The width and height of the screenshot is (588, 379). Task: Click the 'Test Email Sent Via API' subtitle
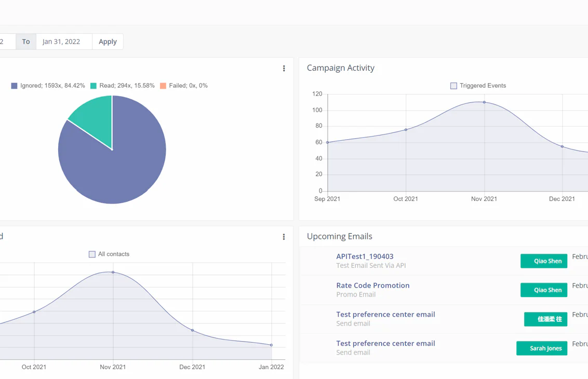(x=371, y=265)
